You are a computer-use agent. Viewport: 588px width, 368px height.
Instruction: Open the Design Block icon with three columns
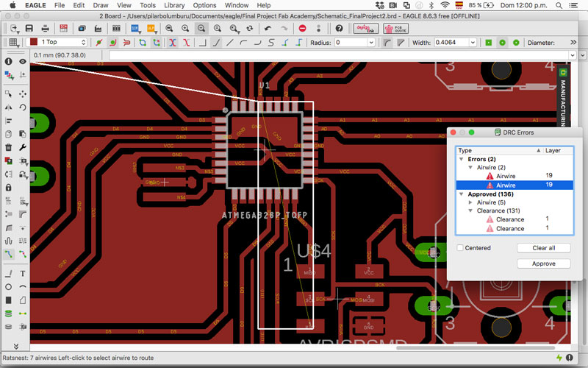[116, 29]
